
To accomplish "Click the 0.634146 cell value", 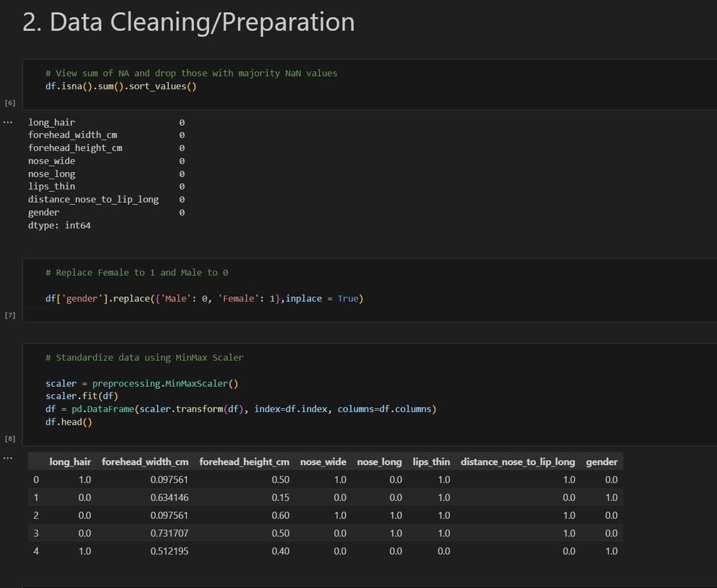I will 169,498.
